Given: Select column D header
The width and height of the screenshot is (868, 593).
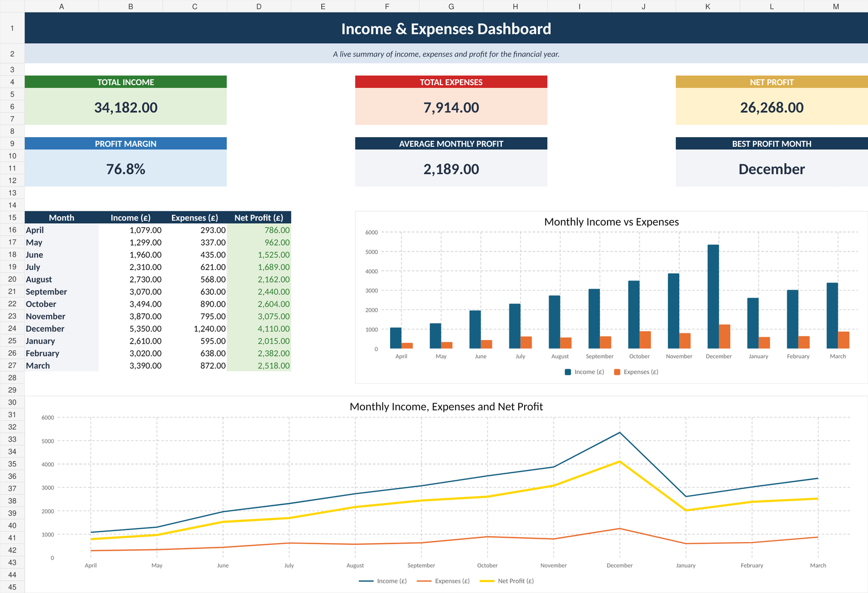Looking at the screenshot, I should tap(259, 7).
